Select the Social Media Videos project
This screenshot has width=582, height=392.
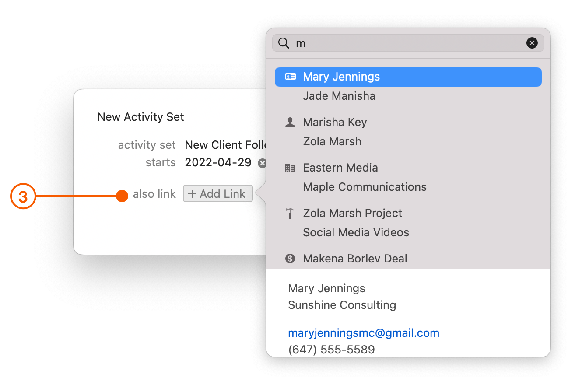(356, 232)
